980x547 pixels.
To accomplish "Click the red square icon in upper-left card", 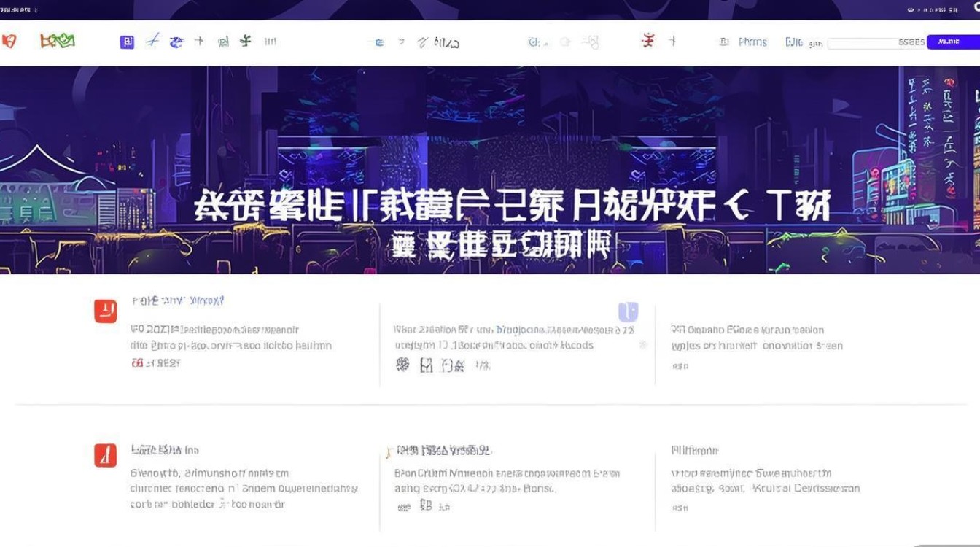I will (x=106, y=311).
